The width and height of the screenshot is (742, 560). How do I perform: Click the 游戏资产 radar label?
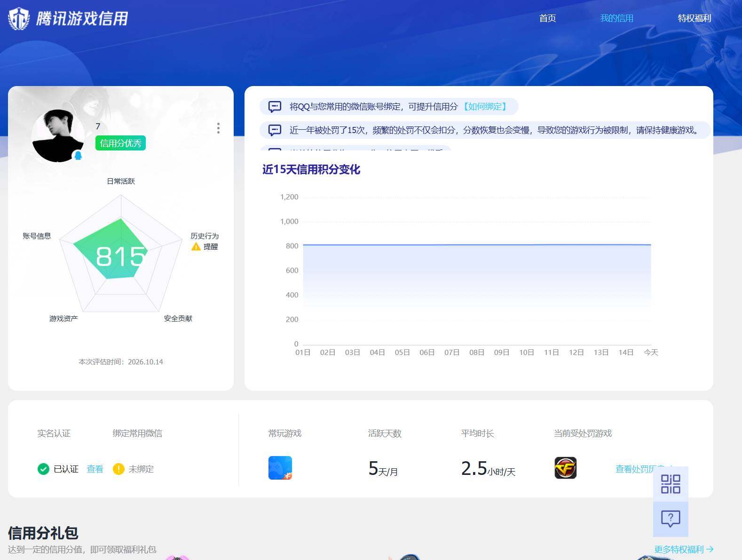tap(63, 318)
